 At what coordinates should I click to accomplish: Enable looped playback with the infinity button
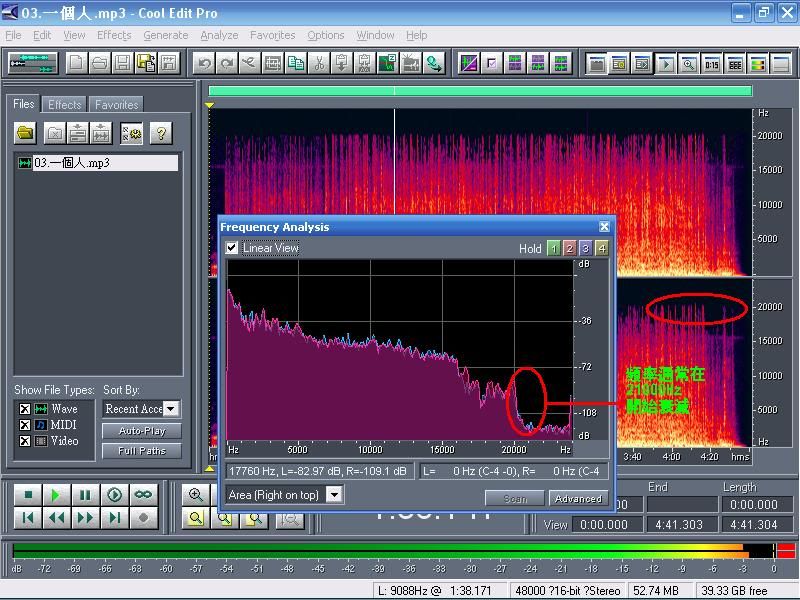pos(143,494)
